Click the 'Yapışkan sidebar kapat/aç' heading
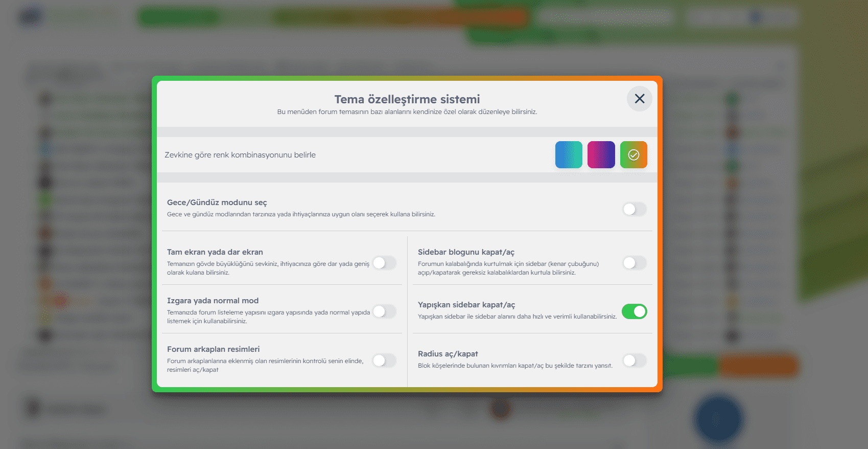Image resolution: width=868 pixels, height=449 pixels. click(x=466, y=305)
